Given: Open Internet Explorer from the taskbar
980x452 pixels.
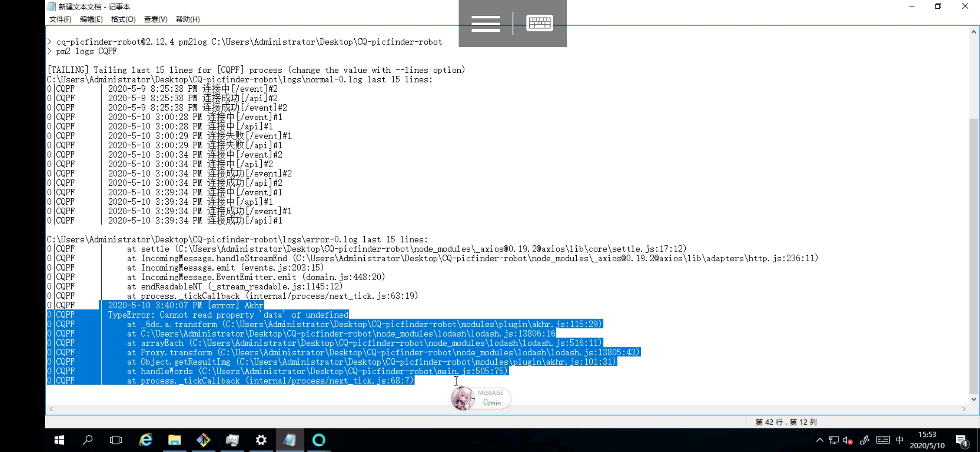Looking at the screenshot, I should (x=145, y=440).
